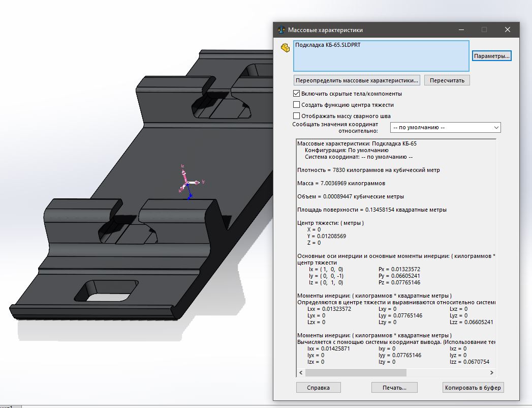Viewport: 532px width, 408px height.
Task: Click the mass properties scale icon in title bar
Action: tap(281, 30)
